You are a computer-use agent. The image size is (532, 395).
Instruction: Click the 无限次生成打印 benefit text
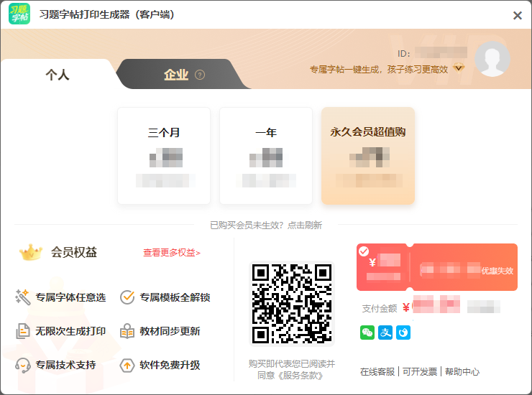point(70,331)
